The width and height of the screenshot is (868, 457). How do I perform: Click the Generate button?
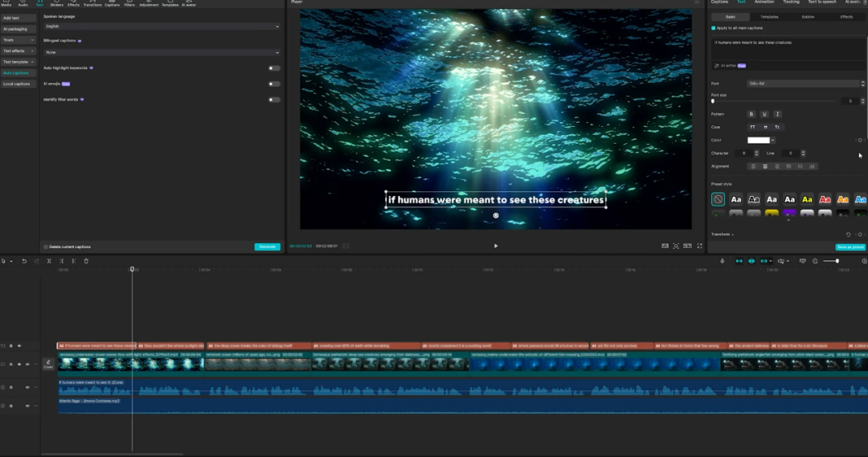(x=267, y=247)
